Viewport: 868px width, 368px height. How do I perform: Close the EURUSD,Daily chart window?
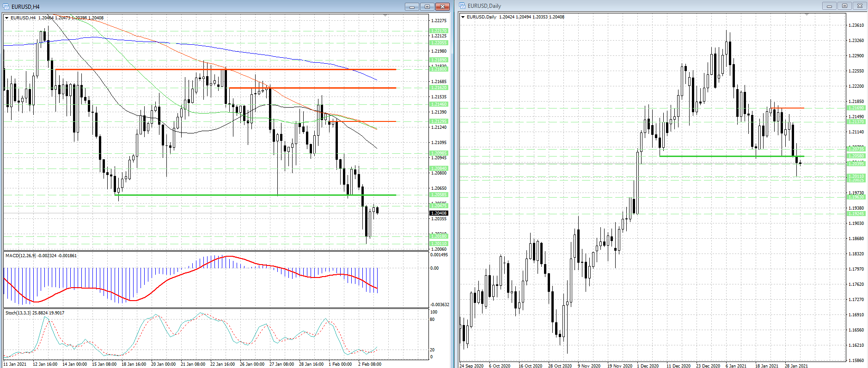coord(860,6)
